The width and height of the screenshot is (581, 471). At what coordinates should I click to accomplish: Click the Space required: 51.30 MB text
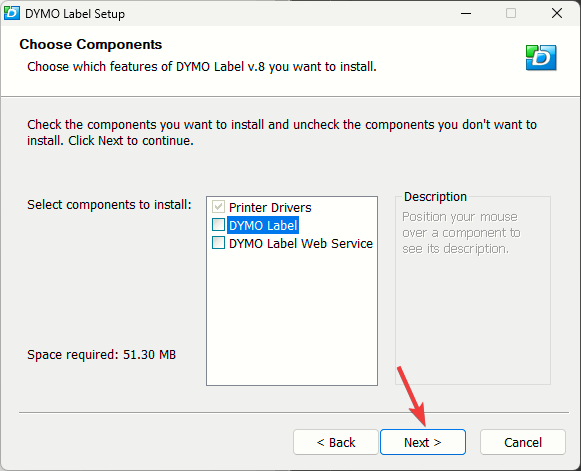tap(102, 355)
